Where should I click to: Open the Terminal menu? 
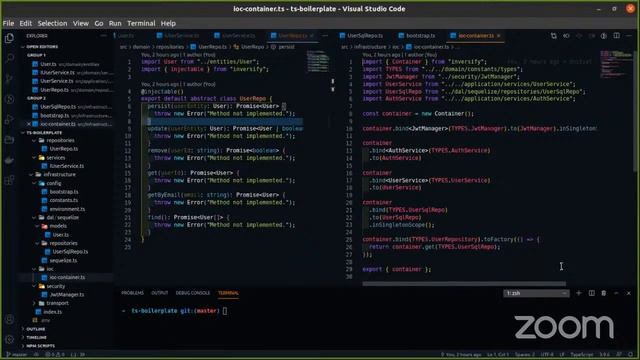(x=141, y=23)
